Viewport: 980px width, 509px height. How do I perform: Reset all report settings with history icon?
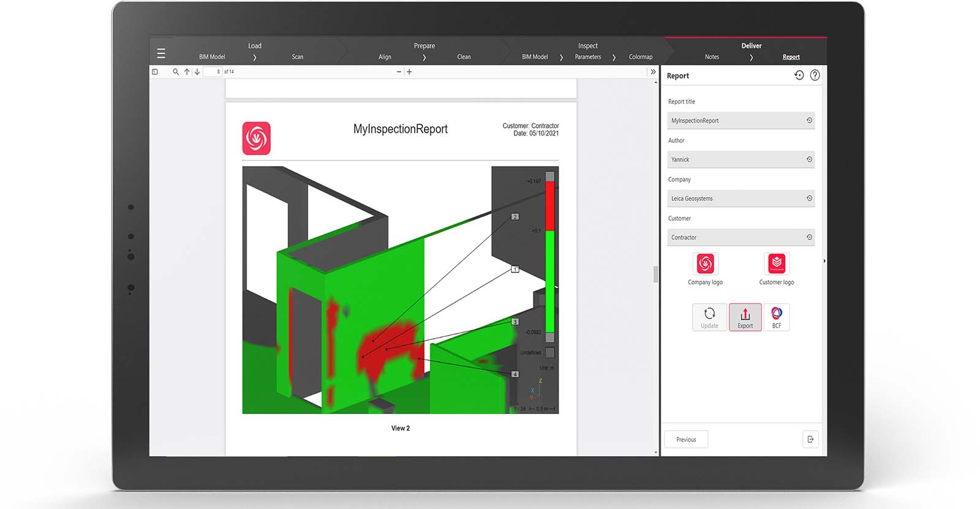(799, 75)
